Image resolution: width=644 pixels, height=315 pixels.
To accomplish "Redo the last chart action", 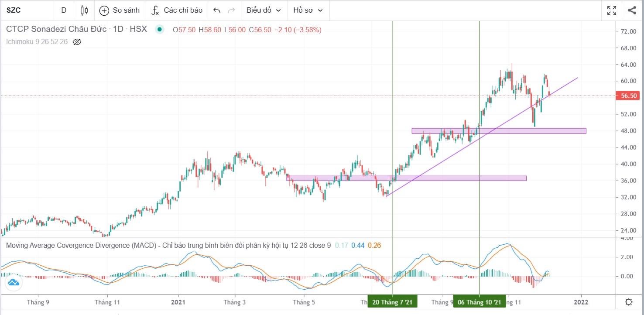I will [232, 10].
